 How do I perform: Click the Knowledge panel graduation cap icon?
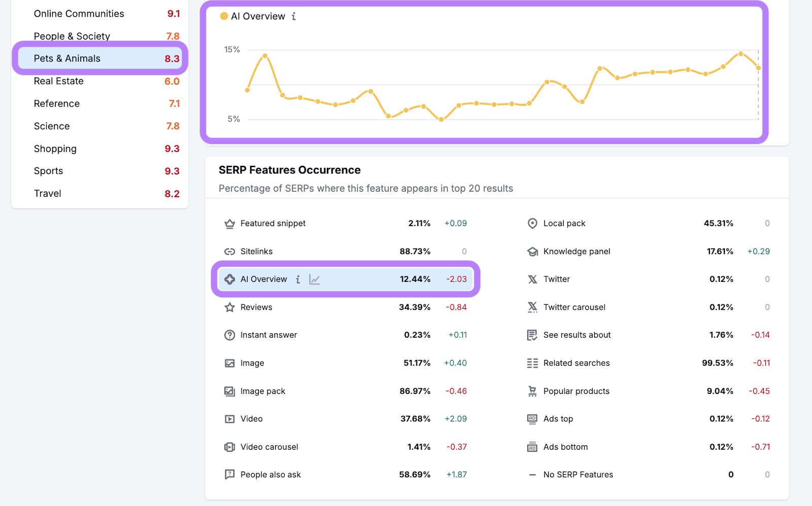coord(532,251)
